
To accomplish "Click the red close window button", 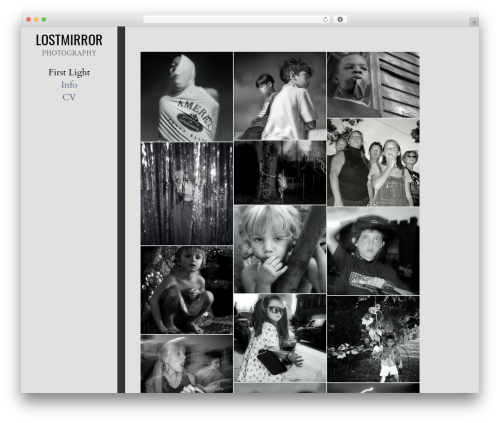I will 29,20.
